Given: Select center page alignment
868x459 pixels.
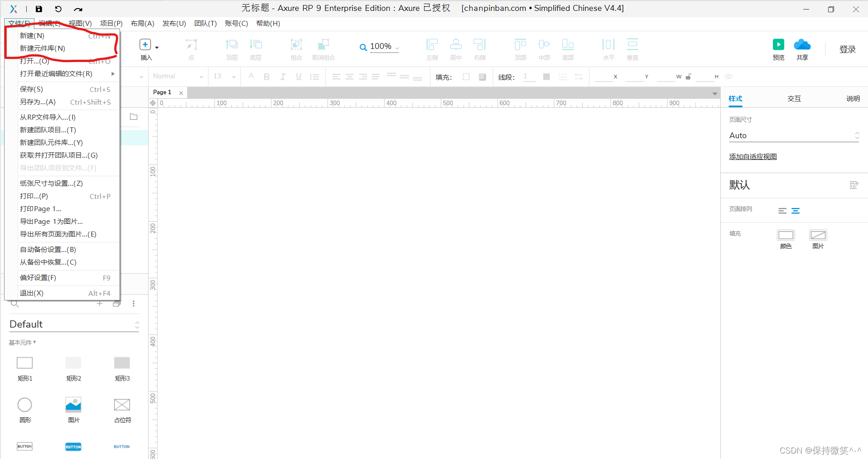Looking at the screenshot, I should coord(796,211).
